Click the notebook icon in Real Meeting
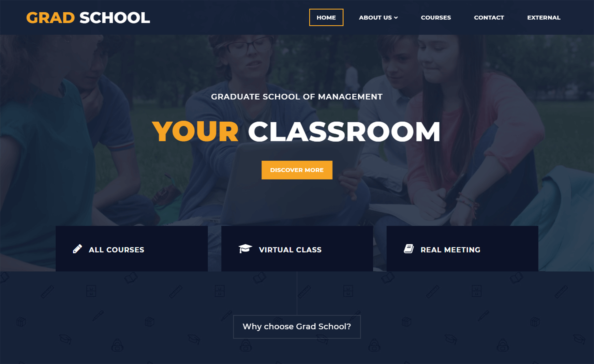594x364 pixels. 408,248
